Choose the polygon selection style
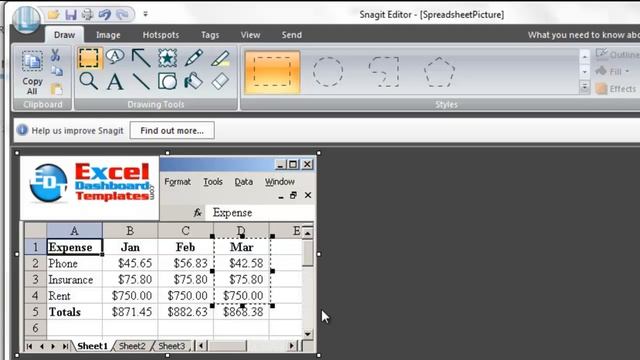640x360 pixels. pos(439,72)
